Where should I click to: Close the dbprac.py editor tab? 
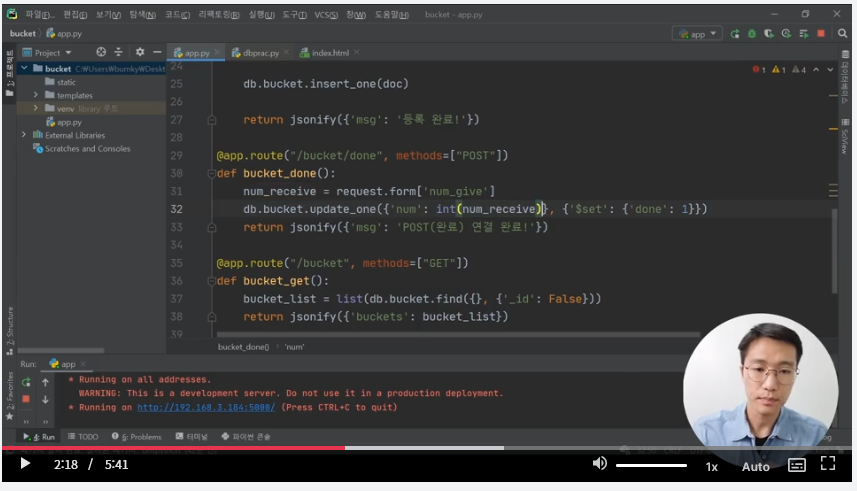tap(286, 52)
